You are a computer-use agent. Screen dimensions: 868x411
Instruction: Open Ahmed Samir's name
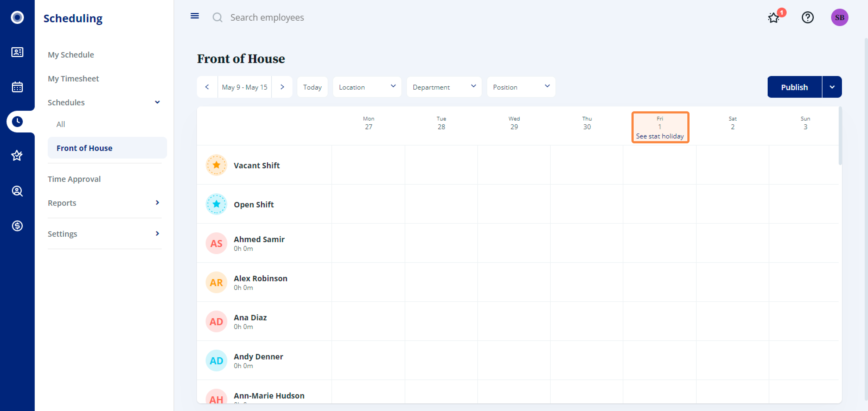[259, 239]
